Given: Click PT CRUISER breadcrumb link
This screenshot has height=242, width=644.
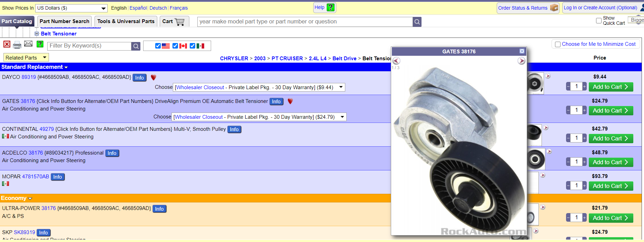Looking at the screenshot, I should click(287, 59).
